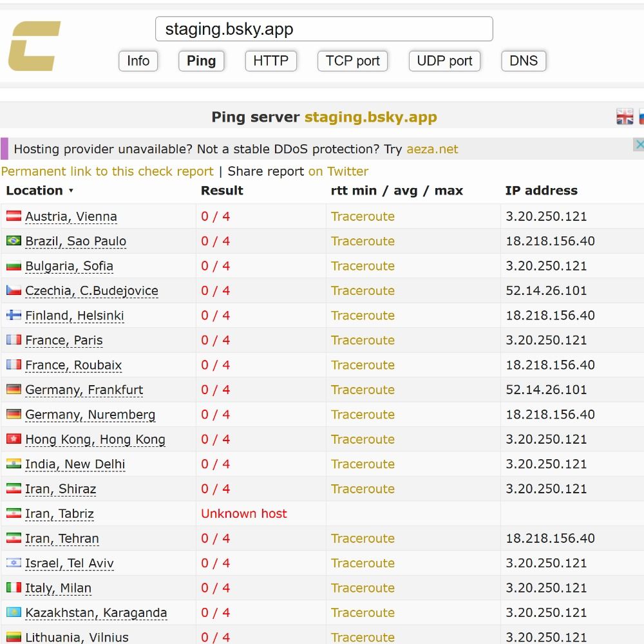Open the DNS check tab
Viewport: 644px width, 644px height.
coord(524,61)
